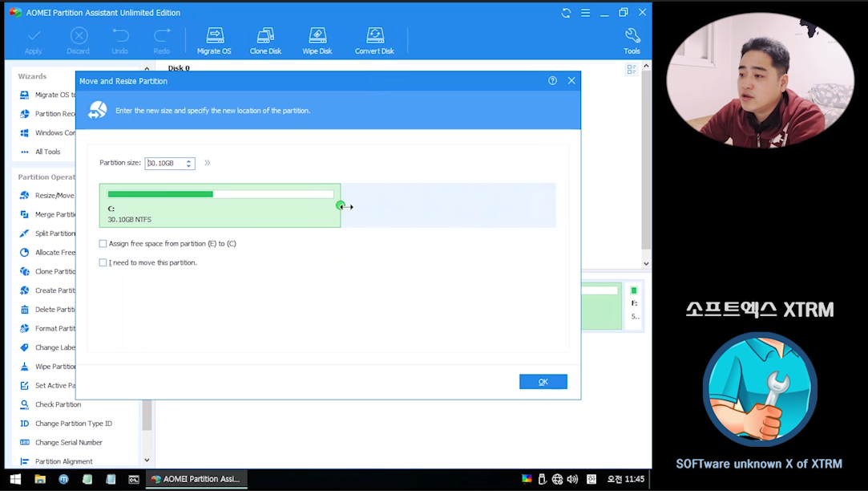The width and height of the screenshot is (868, 491).
Task: Open the Clone Disk tool
Action: pyautogui.click(x=266, y=40)
